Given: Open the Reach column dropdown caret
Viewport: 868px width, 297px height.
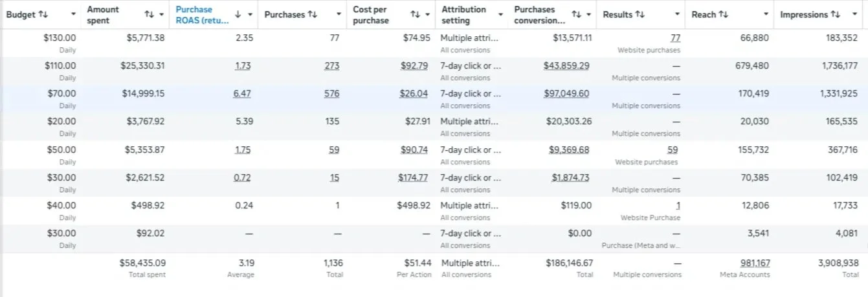Looking at the screenshot, I should [x=767, y=14].
